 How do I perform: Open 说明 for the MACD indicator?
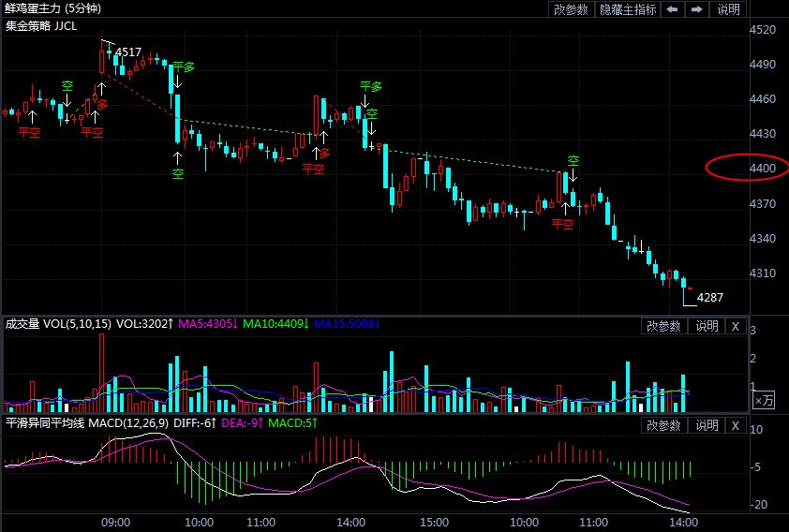[x=706, y=425]
